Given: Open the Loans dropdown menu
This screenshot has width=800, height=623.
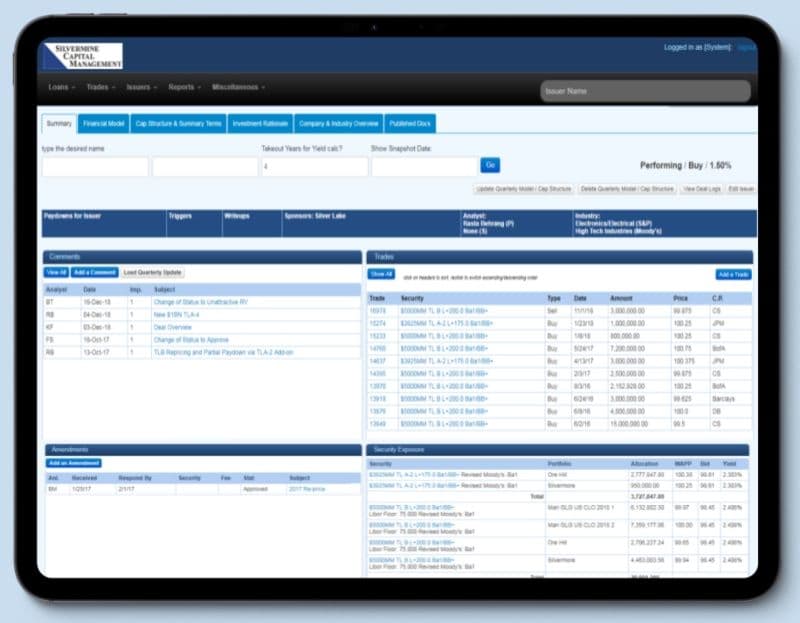Looking at the screenshot, I should (61, 87).
